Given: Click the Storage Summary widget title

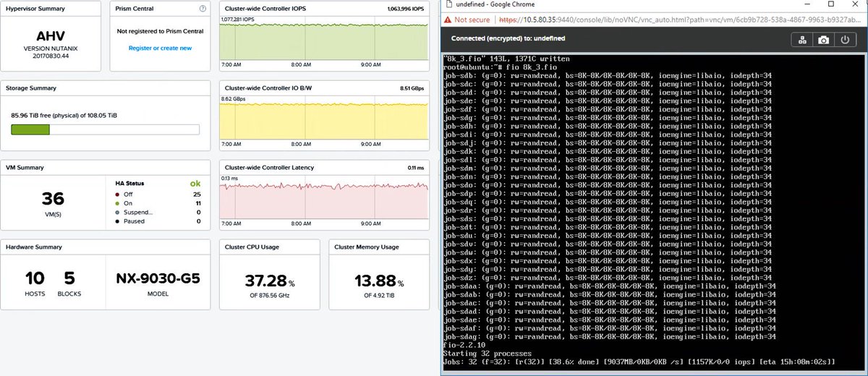Looking at the screenshot, I should (x=30, y=88).
